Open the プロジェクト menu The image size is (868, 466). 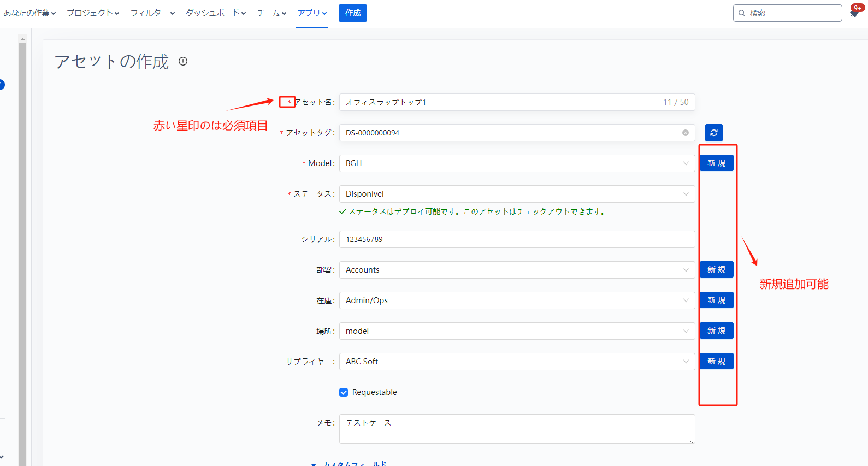pos(92,13)
